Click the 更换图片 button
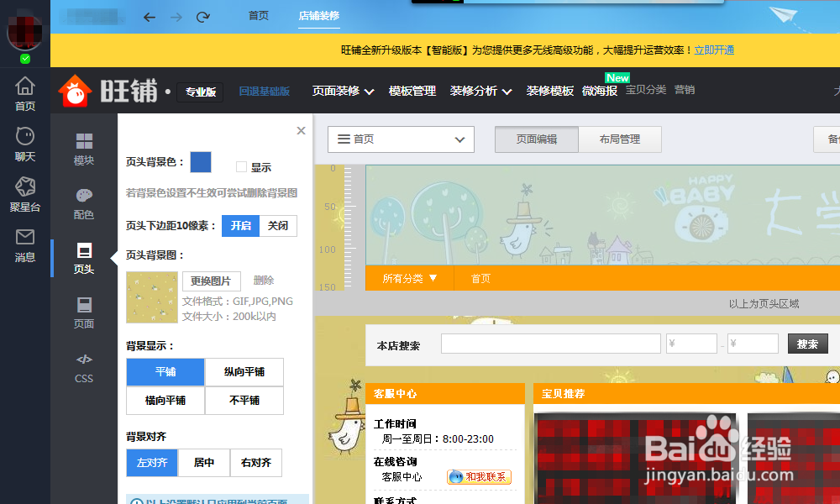This screenshot has width=840, height=504. pos(211,281)
